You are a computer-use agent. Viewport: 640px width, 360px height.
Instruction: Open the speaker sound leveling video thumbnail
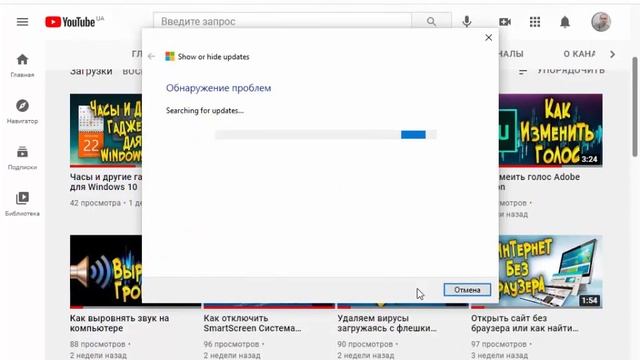(x=106, y=271)
